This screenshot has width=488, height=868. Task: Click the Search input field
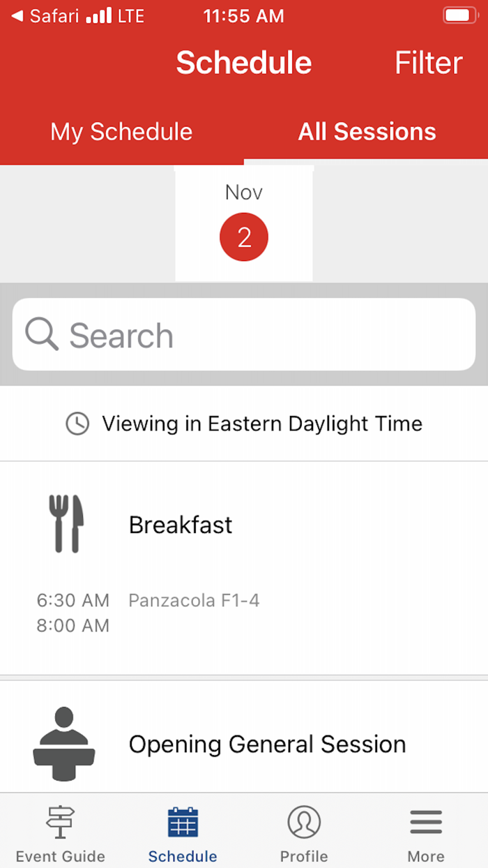265,335
